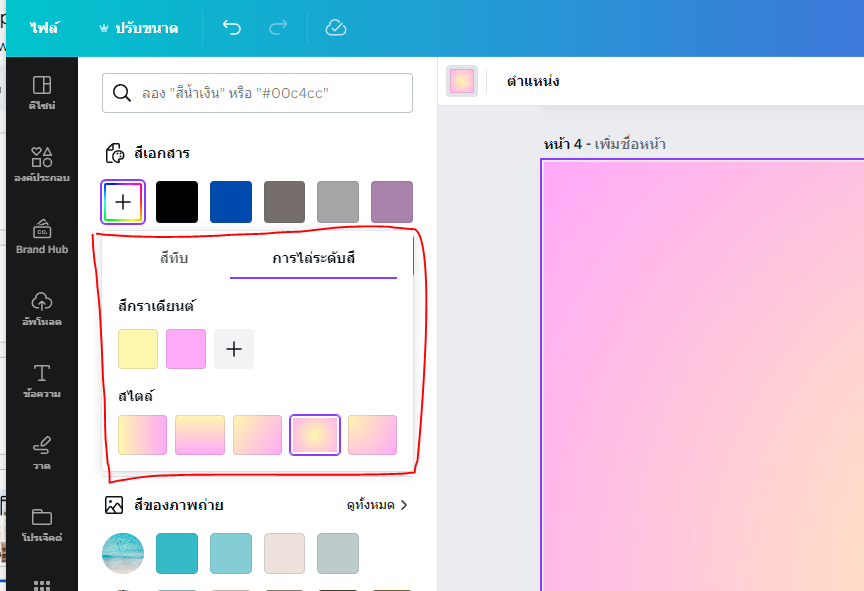The height and width of the screenshot is (591, 864).
Task: Click the photo colors image icon
Action: [x=114, y=505]
